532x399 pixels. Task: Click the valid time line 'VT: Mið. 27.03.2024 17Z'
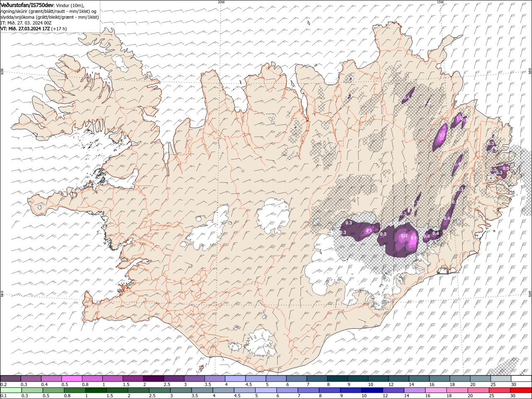25,29
